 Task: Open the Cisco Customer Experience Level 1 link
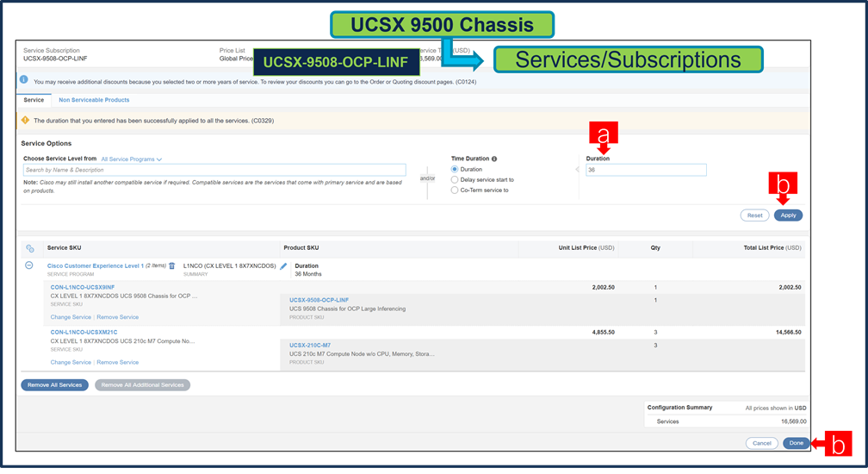tap(96, 266)
